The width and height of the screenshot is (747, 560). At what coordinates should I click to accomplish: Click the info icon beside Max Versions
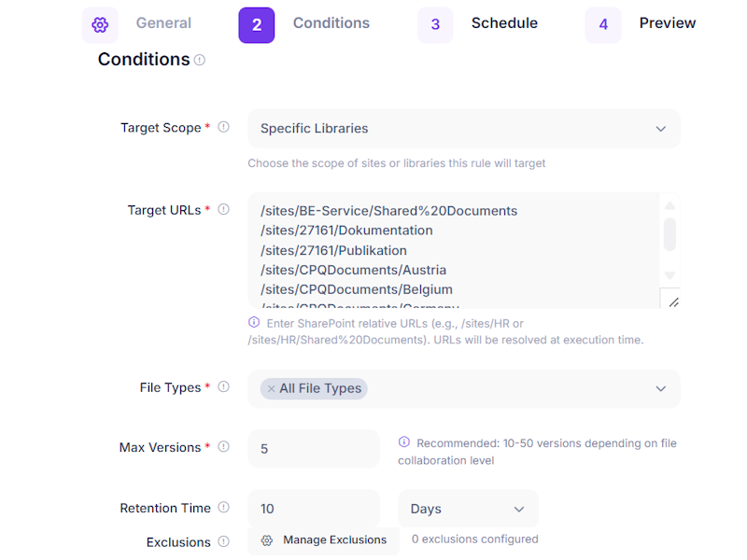coord(222,447)
